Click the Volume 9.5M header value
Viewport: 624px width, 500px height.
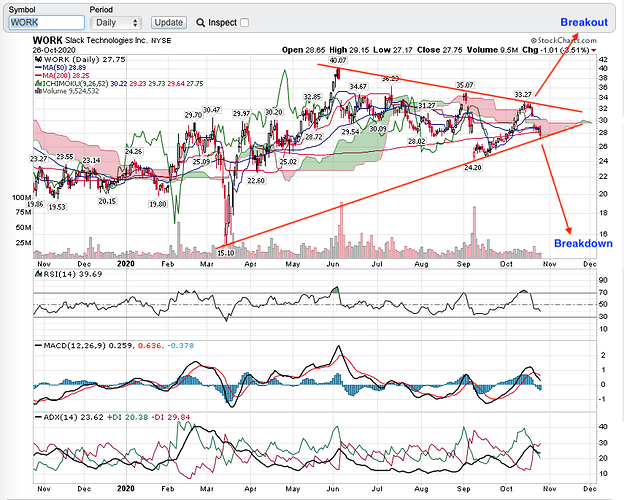(x=492, y=50)
